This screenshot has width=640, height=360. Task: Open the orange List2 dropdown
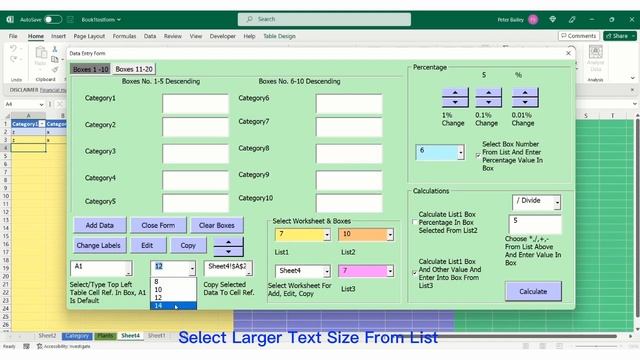(390, 235)
